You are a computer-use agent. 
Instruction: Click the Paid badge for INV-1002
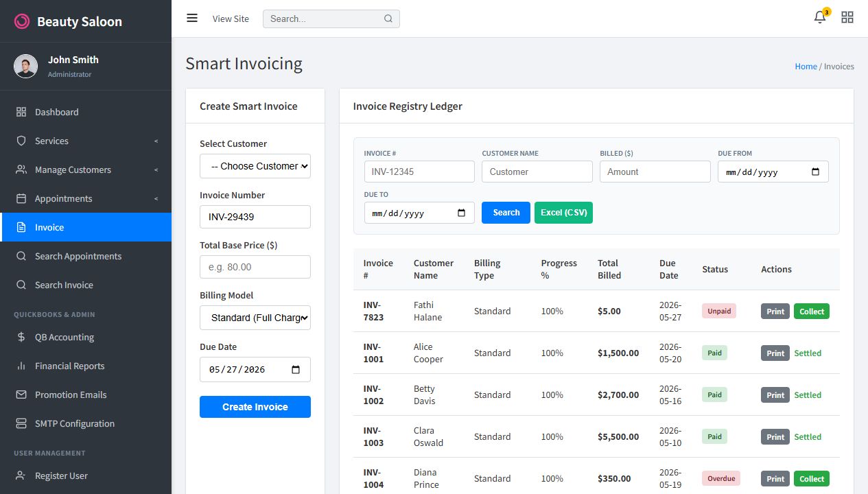tap(715, 395)
